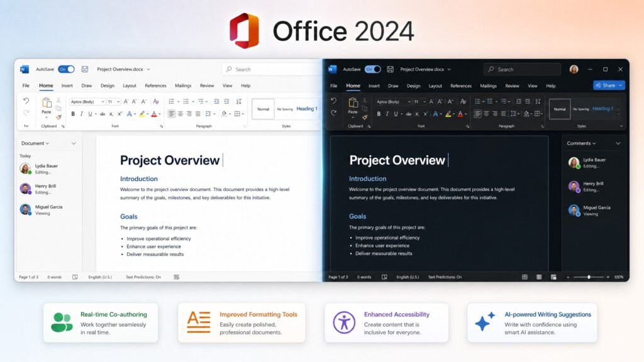Open the Review tab in the light window

coord(207,85)
